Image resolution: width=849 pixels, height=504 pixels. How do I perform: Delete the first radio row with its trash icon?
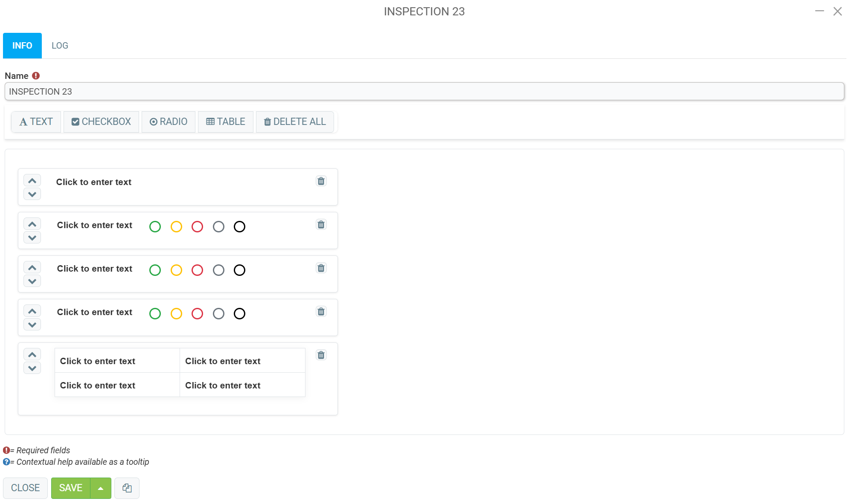321,225
